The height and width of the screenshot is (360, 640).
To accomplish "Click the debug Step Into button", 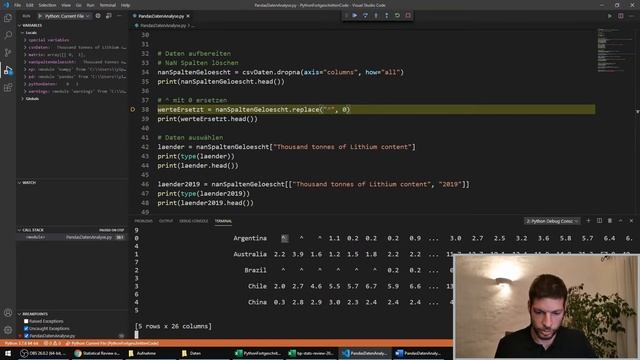I will [x=376, y=16].
